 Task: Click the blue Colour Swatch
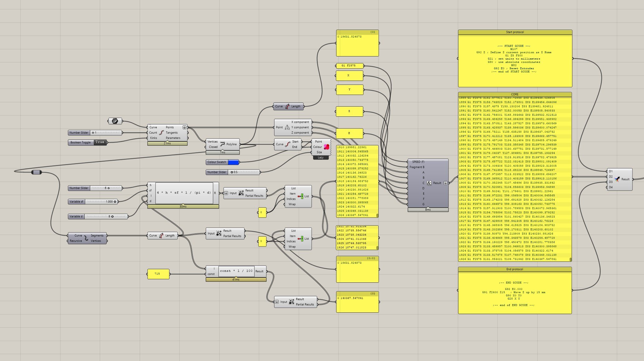233,162
